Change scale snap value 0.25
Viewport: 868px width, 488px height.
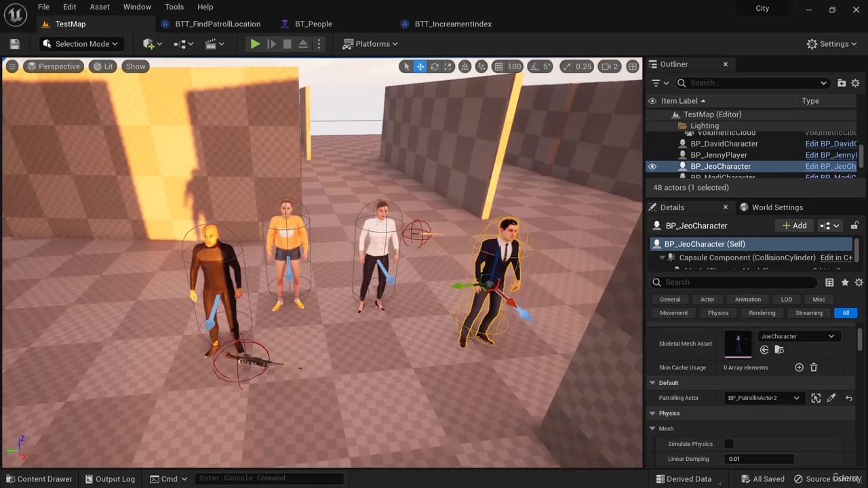click(x=583, y=66)
